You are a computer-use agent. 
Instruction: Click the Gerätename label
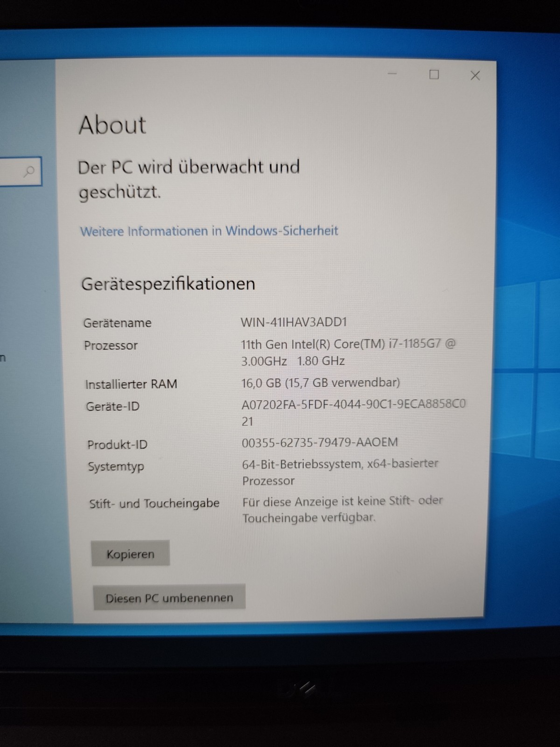(117, 323)
